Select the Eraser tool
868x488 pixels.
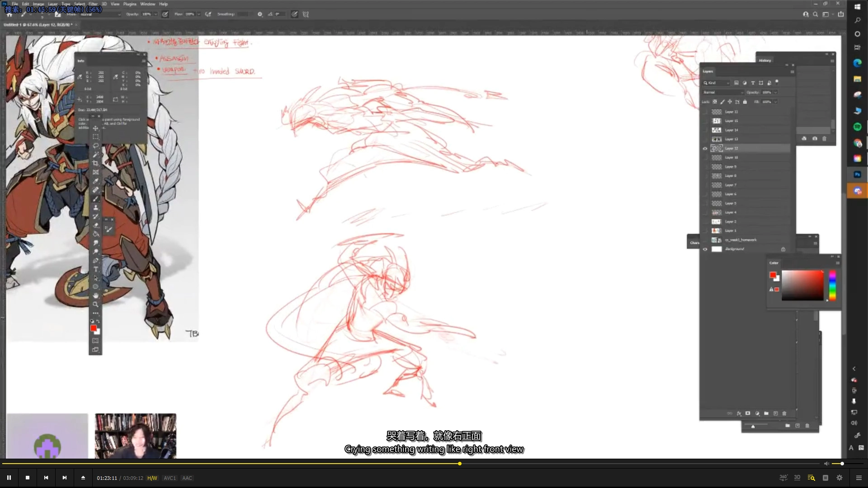tap(95, 225)
